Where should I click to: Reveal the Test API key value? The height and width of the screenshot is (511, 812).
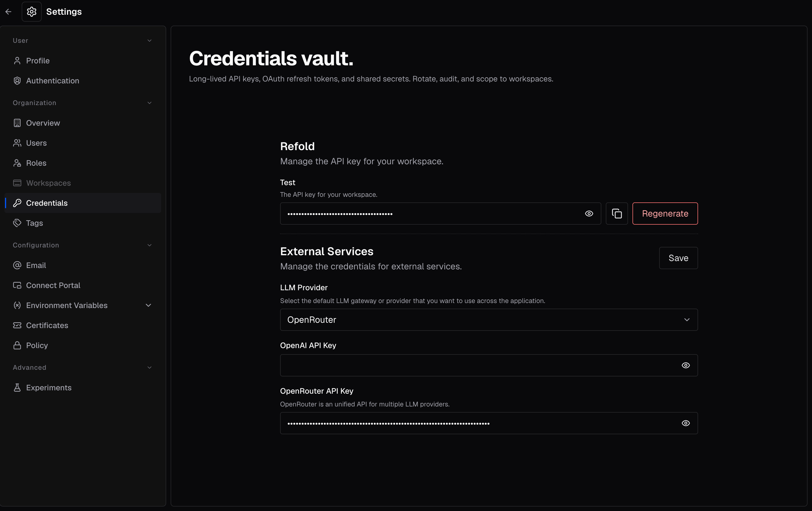click(589, 214)
